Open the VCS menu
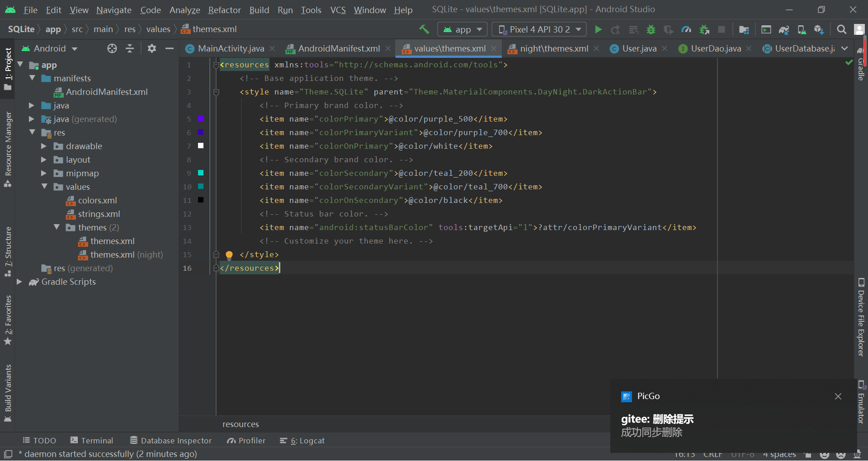 click(x=338, y=10)
